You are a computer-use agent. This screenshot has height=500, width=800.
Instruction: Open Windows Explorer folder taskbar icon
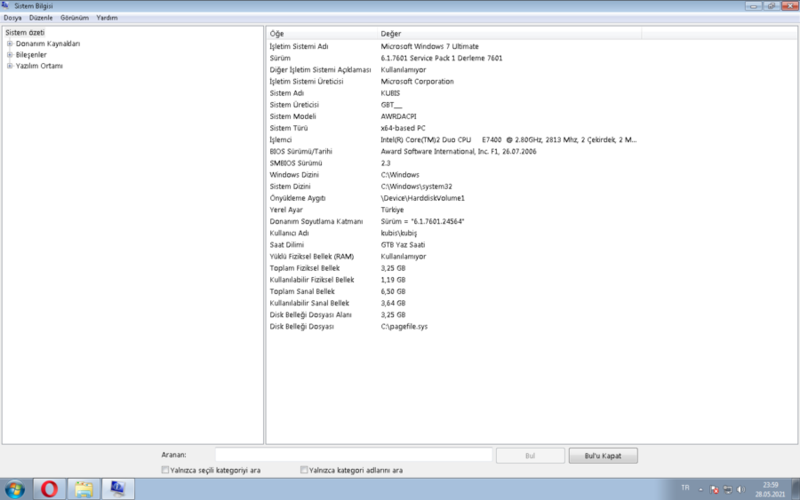point(84,489)
